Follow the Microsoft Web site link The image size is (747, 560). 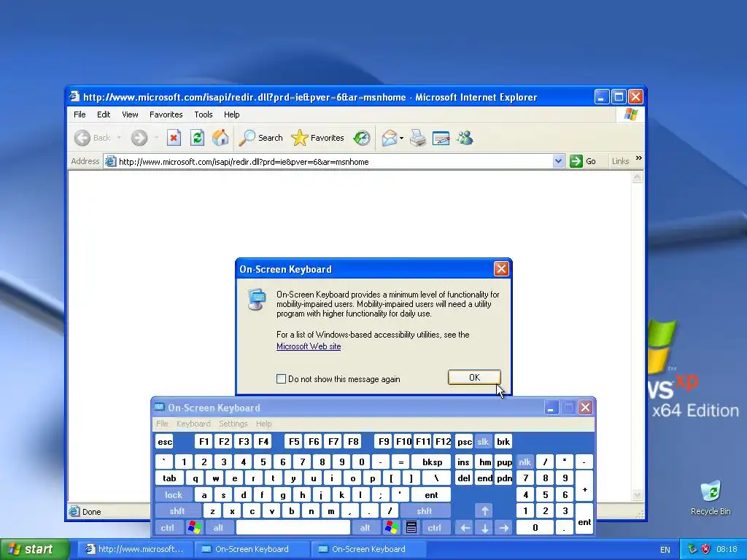coord(309,346)
